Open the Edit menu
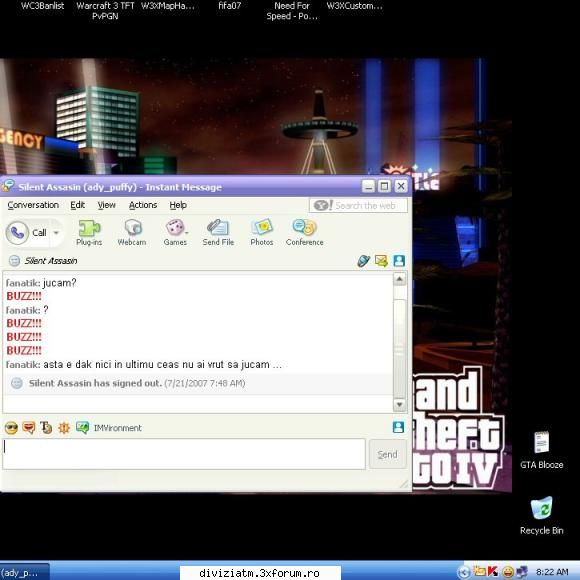 (78, 205)
